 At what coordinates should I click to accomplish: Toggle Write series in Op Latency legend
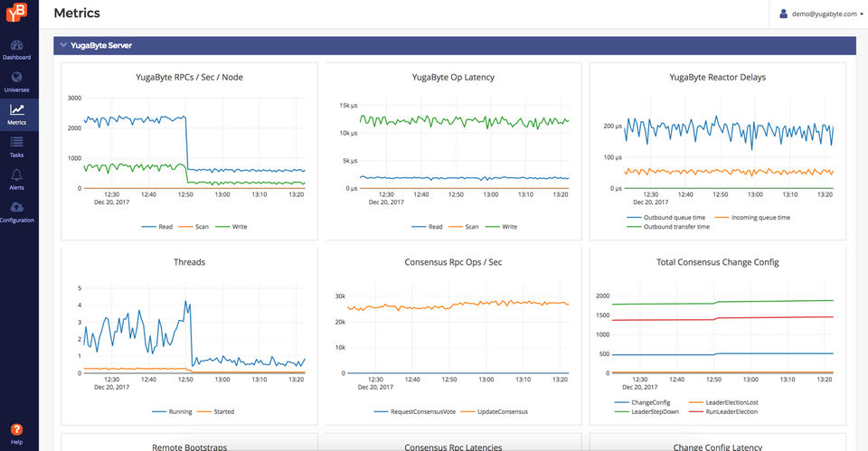pyautogui.click(x=502, y=227)
